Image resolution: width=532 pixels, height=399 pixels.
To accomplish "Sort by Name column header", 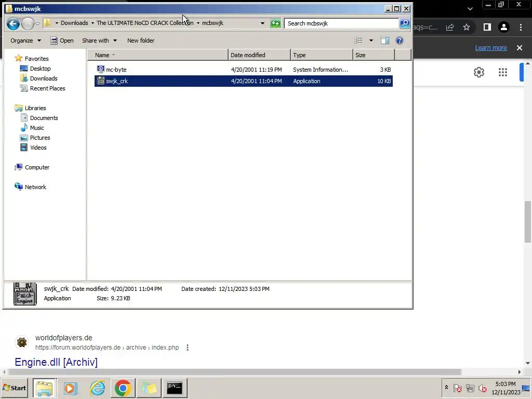I will [158, 55].
